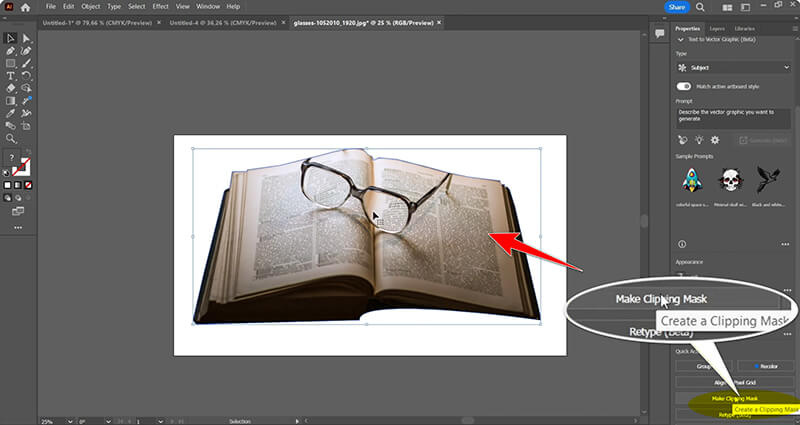
Task: Open the Effect menu
Action: pyautogui.click(x=160, y=6)
